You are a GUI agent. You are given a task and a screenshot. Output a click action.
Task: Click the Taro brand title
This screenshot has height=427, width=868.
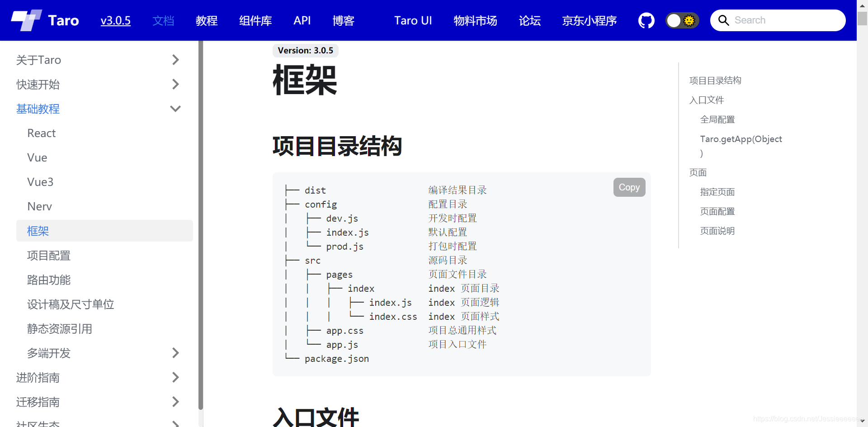[x=63, y=20]
